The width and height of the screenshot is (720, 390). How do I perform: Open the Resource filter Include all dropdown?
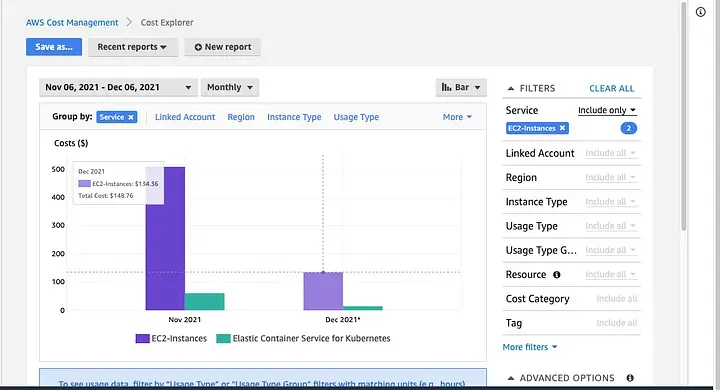610,275
